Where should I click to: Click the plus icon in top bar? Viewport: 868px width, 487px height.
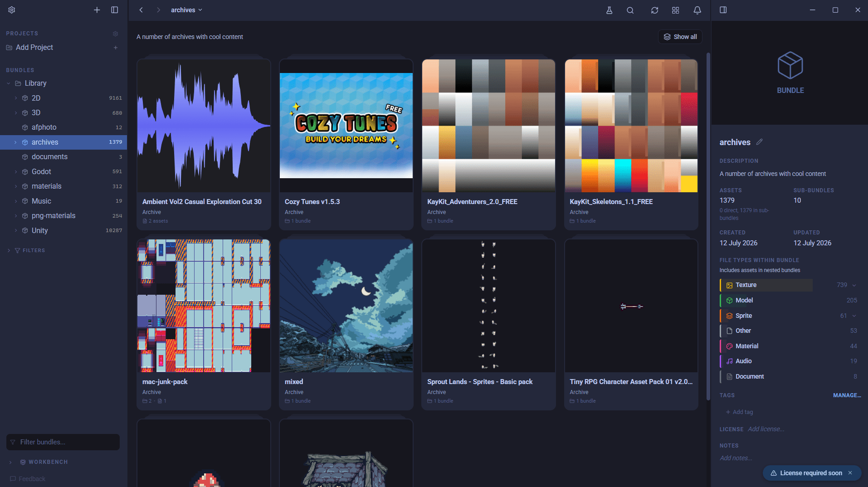click(x=97, y=10)
